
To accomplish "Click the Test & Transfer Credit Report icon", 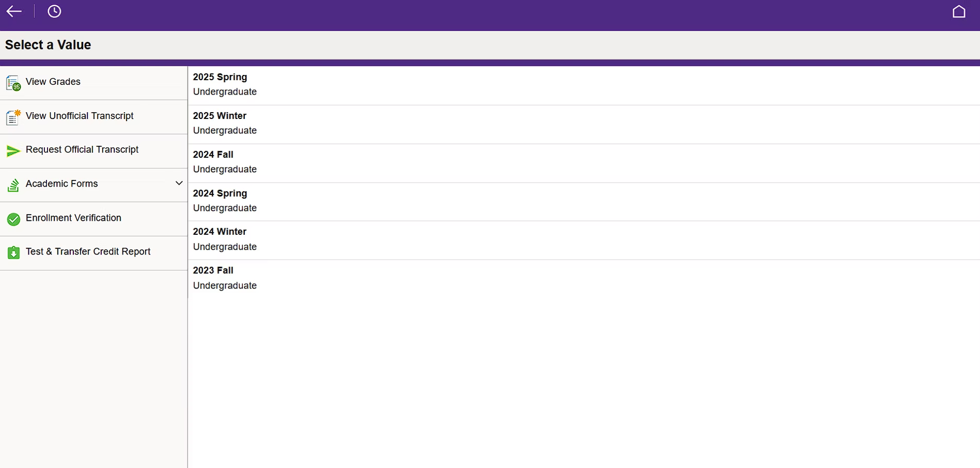I will (13, 253).
